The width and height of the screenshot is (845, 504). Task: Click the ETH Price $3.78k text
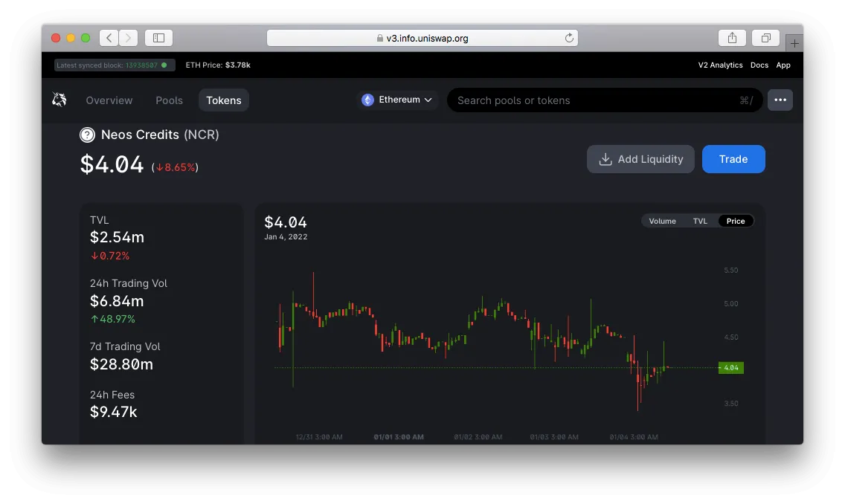coord(218,65)
